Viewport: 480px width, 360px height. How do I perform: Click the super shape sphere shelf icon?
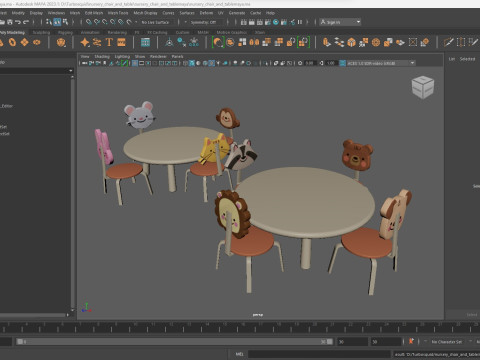(61, 42)
